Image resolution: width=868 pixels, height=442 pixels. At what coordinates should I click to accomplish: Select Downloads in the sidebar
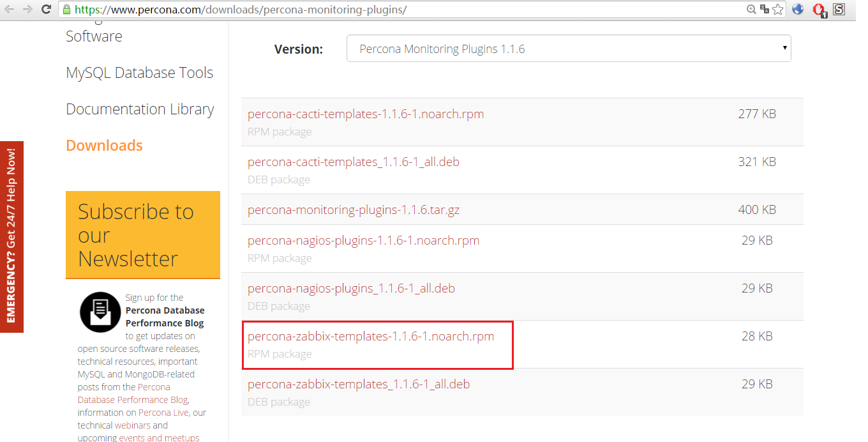click(104, 146)
